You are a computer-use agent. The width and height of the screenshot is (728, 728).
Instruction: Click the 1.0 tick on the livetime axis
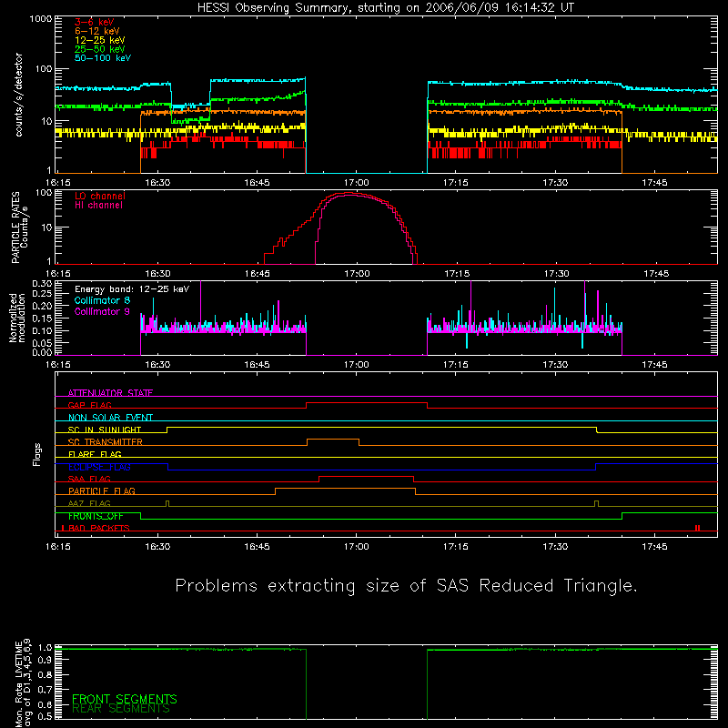(x=45, y=648)
